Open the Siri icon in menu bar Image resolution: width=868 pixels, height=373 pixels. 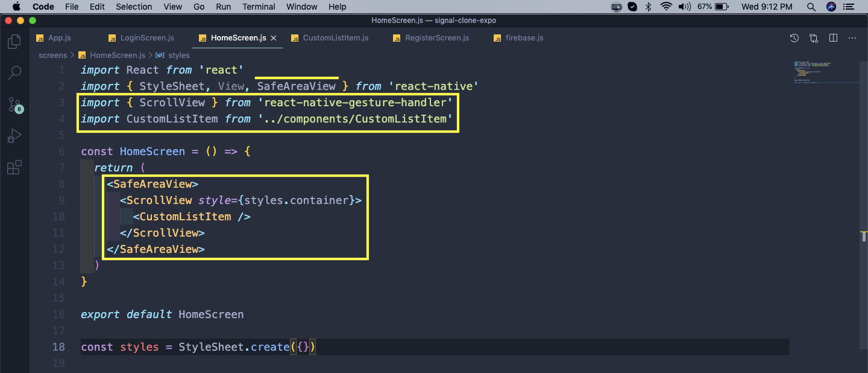click(831, 7)
